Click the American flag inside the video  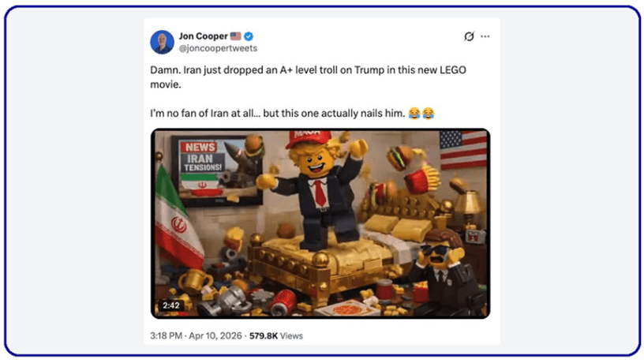(x=462, y=149)
